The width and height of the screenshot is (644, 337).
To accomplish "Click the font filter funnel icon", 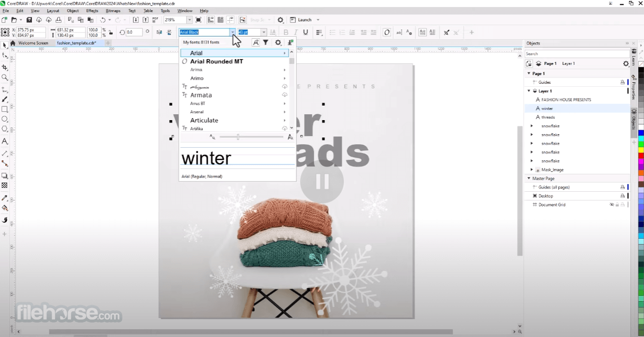I will (266, 42).
